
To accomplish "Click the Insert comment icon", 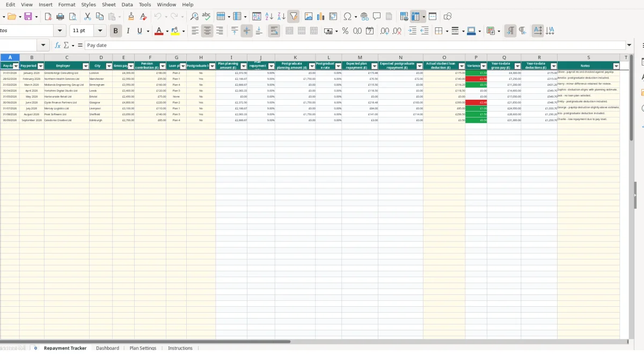I will (x=377, y=17).
